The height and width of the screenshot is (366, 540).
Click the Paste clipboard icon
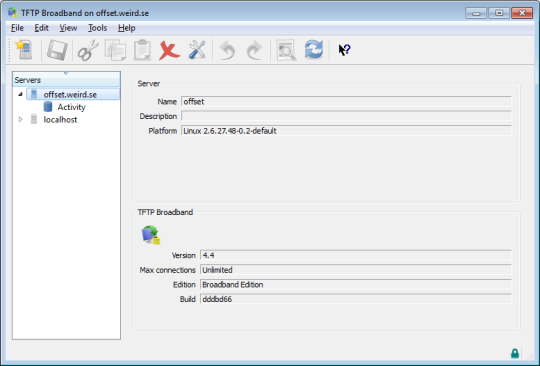[142, 50]
